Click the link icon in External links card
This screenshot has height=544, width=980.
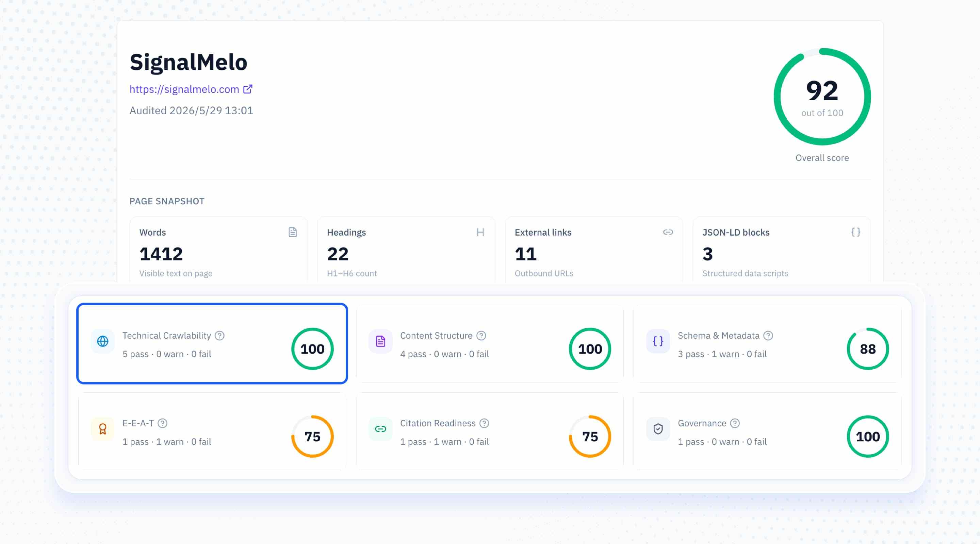click(668, 232)
